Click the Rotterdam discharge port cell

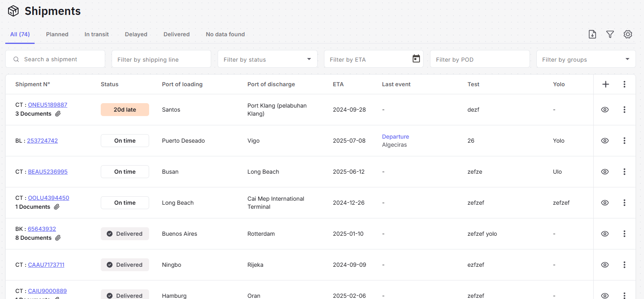coord(261,234)
